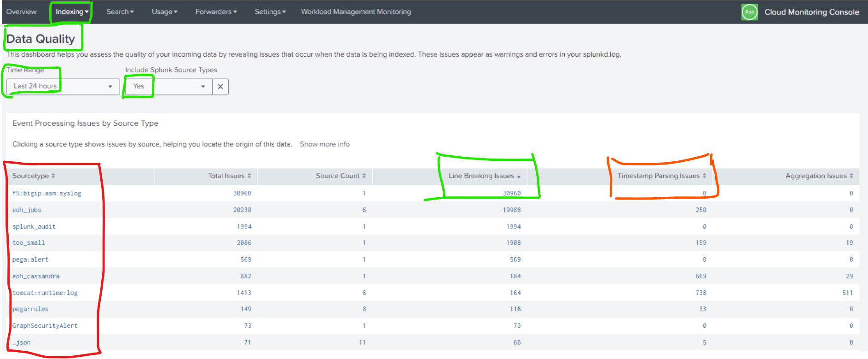Viewport: 868px width, 359px height.
Task: Click the Show more info link
Action: tap(324, 144)
